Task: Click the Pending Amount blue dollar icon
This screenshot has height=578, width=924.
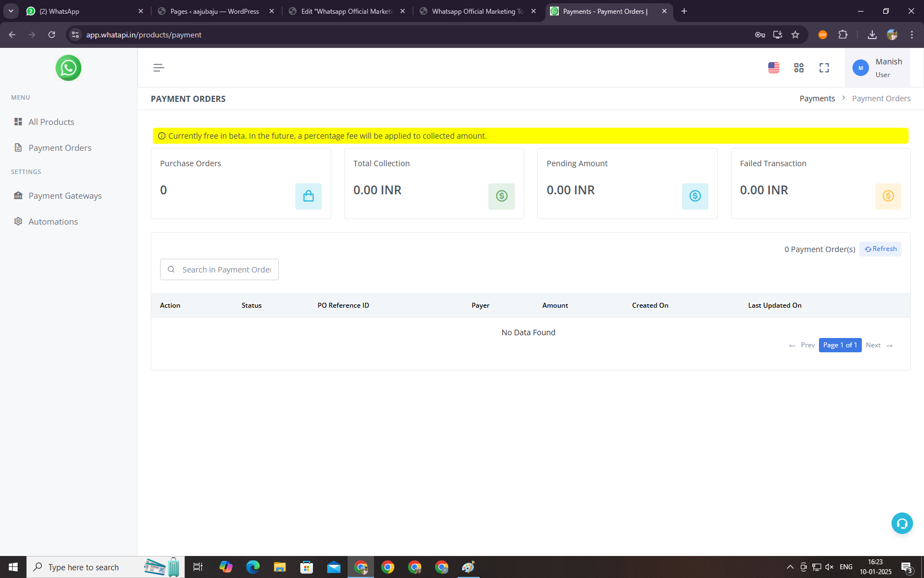Action: click(x=695, y=196)
